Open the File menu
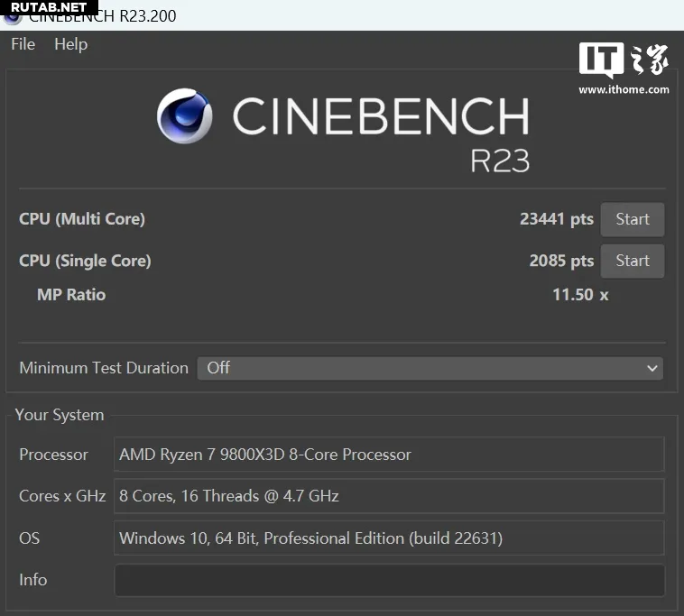The width and height of the screenshot is (684, 616). [23, 44]
